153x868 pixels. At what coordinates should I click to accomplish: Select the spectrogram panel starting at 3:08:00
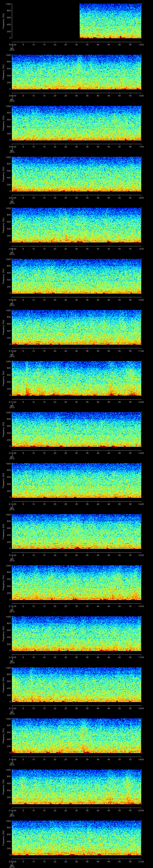tap(77, 225)
